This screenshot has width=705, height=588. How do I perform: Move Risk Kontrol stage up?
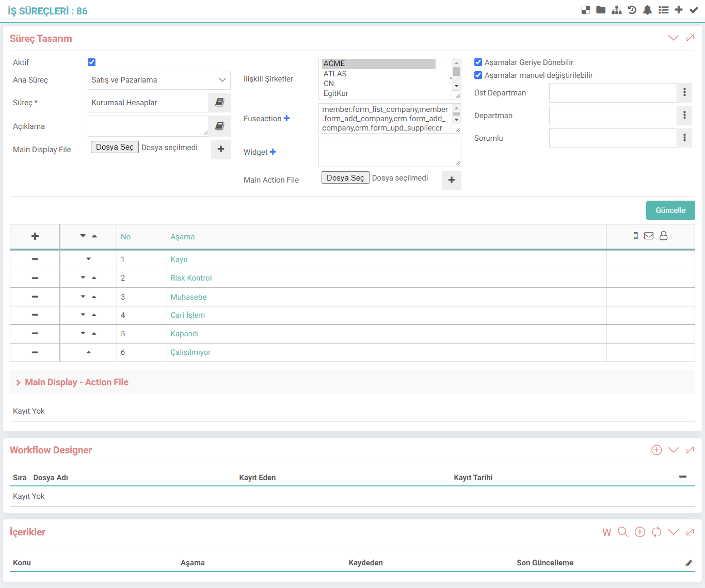94,278
